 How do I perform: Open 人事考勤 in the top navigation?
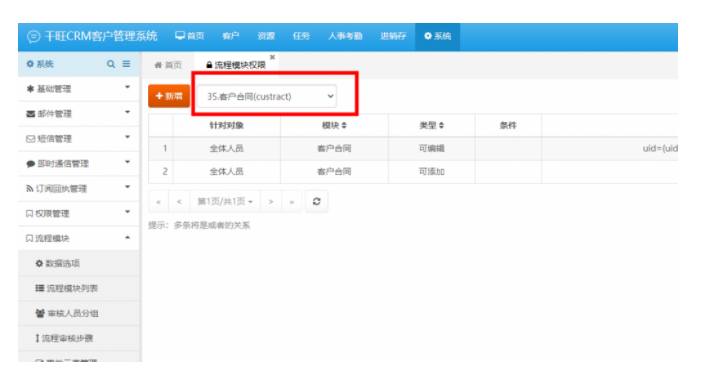[x=345, y=36]
